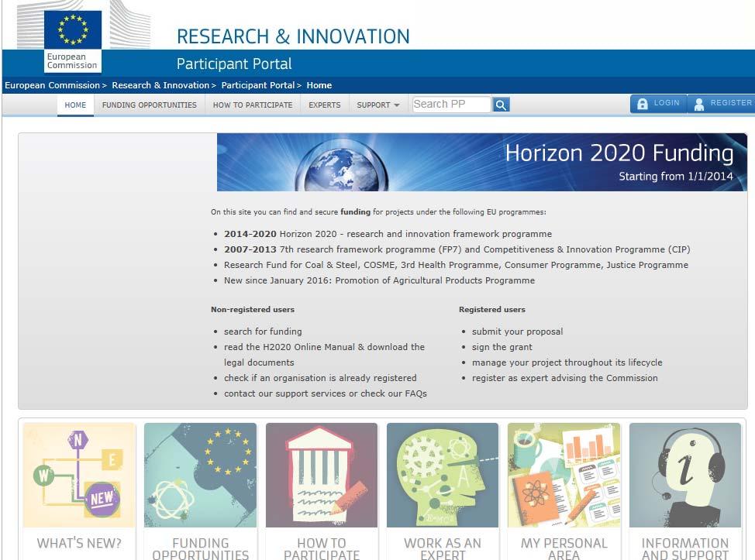The width and height of the screenshot is (755, 560).
Task: Go to Participant Portal breadcrumb
Action: pos(257,85)
